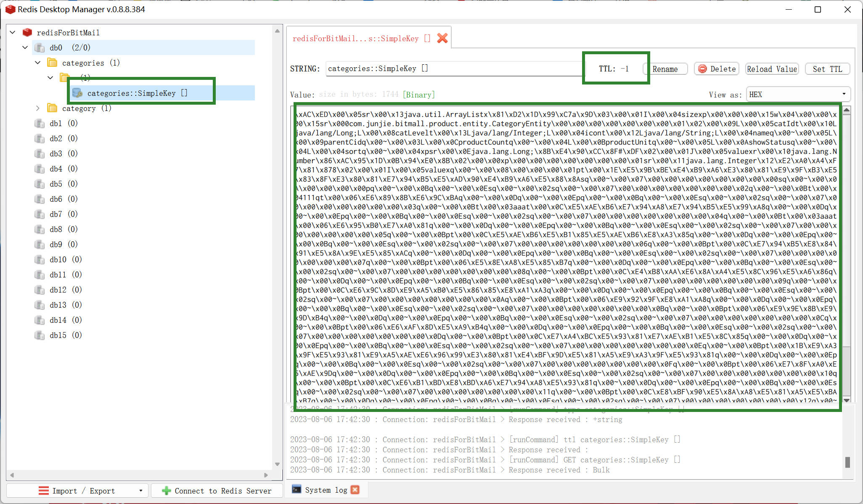
Task: Open the Import / Export dropdown arrow
Action: pyautogui.click(x=141, y=491)
